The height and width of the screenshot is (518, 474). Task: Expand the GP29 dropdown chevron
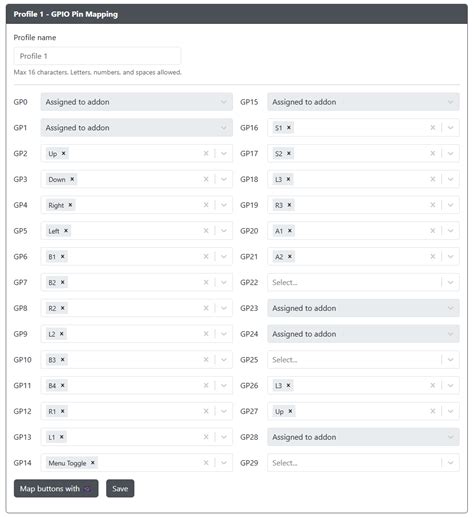(x=450, y=463)
